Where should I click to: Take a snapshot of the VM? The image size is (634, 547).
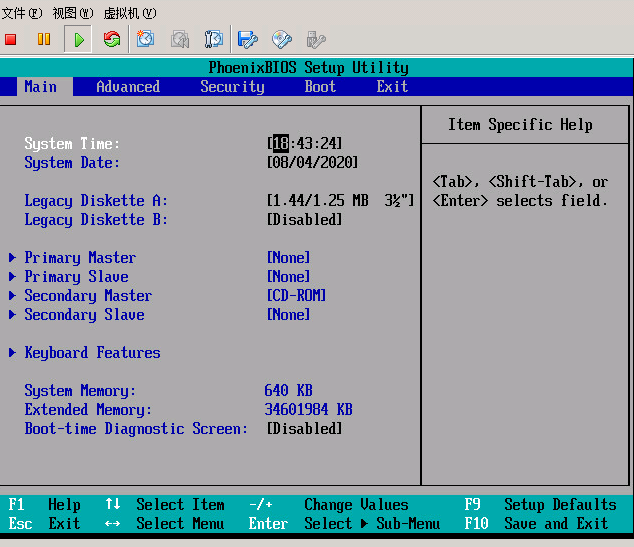pos(146,39)
